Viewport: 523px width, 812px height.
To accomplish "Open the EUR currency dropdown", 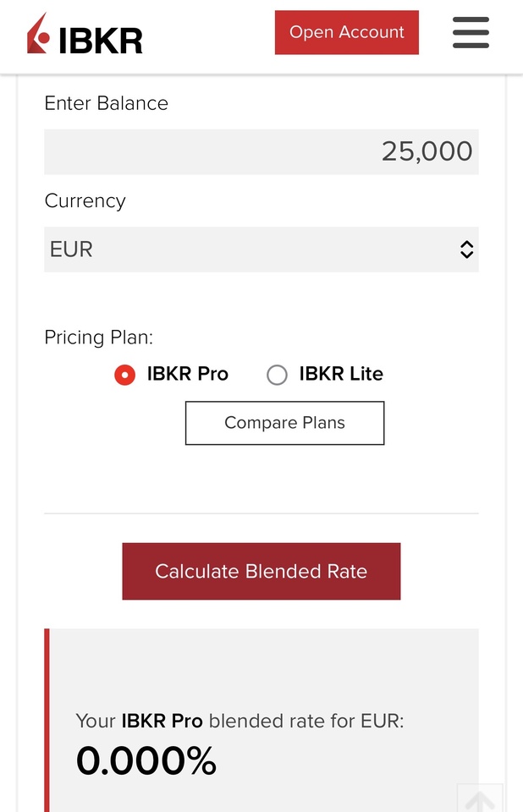I will pos(254,250).
